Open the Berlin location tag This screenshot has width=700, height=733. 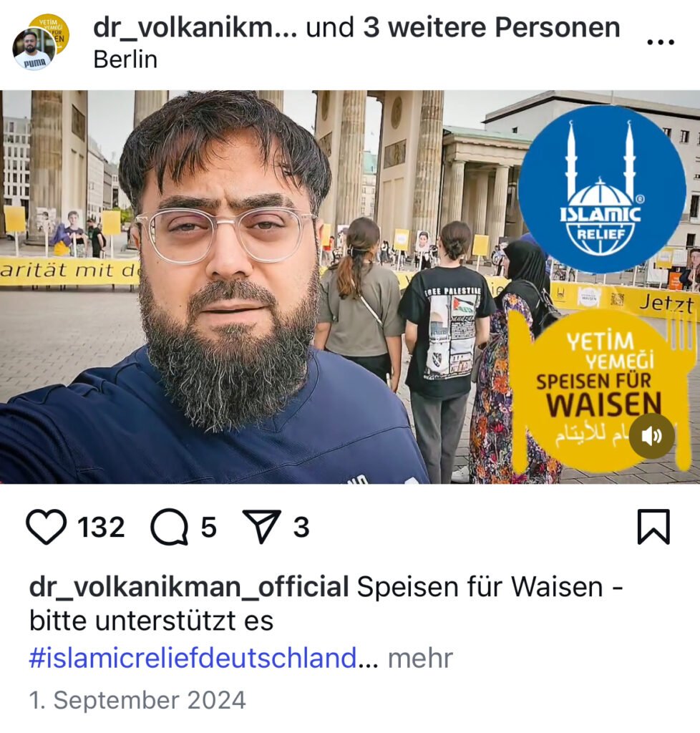click(x=125, y=60)
